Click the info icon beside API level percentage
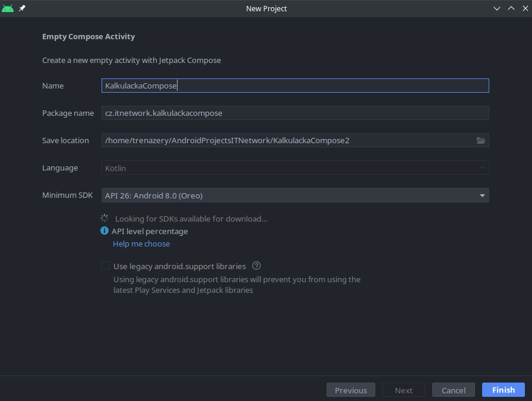This screenshot has height=401, width=532. coord(105,231)
